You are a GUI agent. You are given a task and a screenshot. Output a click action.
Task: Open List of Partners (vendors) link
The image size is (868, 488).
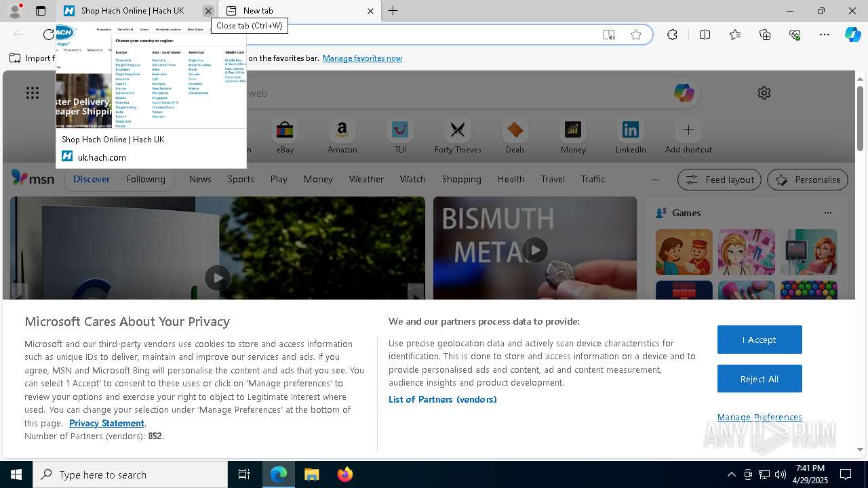click(442, 399)
